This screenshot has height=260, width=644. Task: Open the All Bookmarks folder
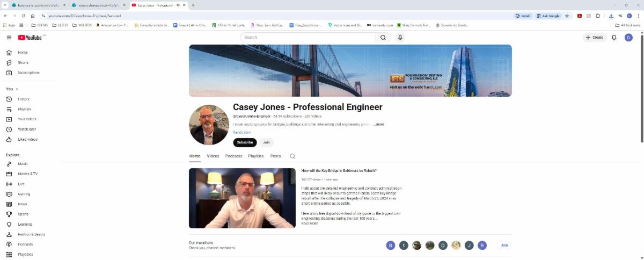point(628,25)
